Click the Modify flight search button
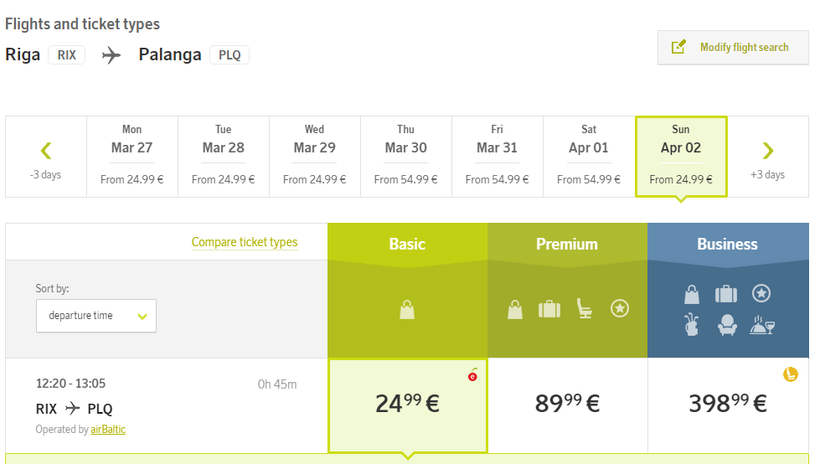This screenshot has width=820, height=464. pyautogui.click(x=732, y=47)
